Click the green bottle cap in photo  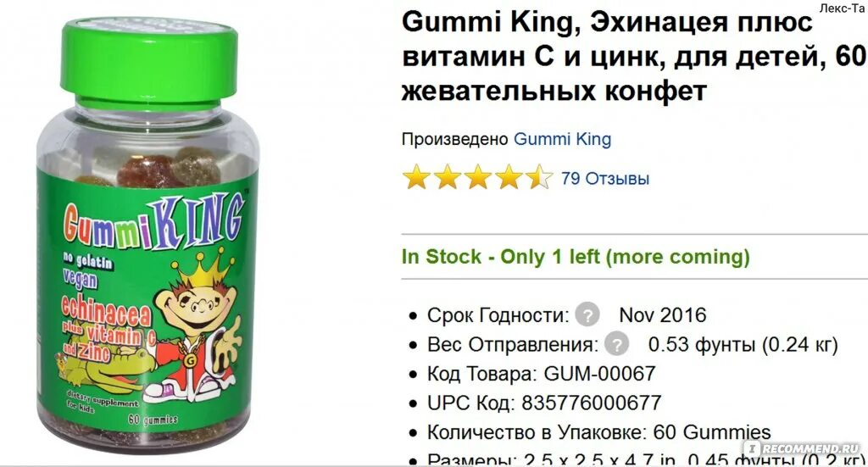149,61
